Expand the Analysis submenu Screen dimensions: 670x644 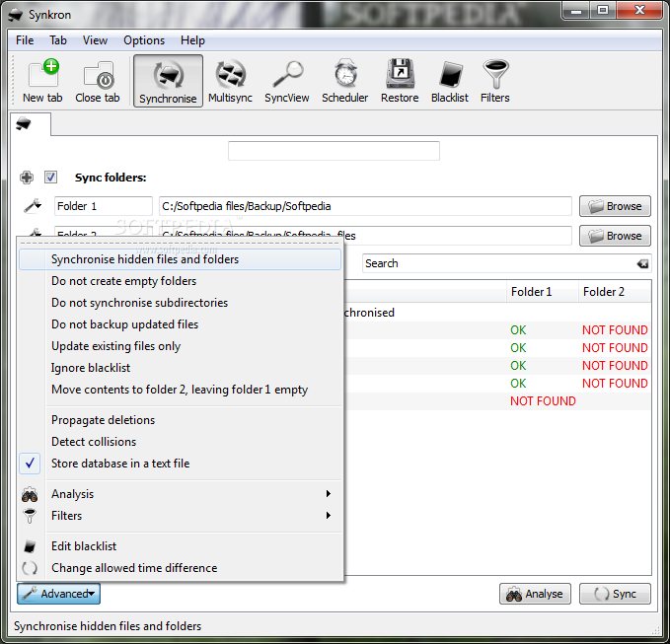180,494
